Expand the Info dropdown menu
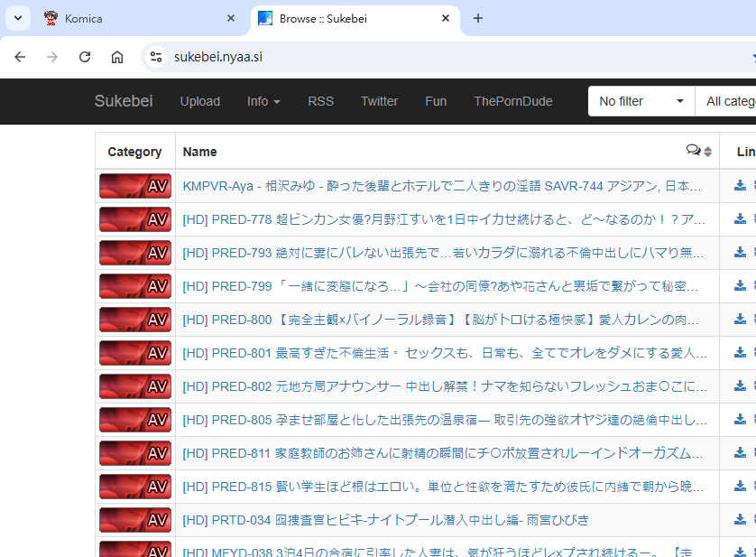 263,101
